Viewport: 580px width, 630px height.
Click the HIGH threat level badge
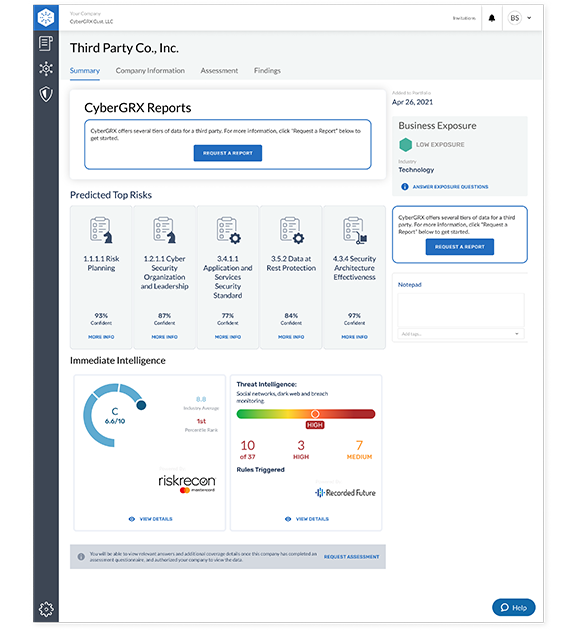pos(315,425)
